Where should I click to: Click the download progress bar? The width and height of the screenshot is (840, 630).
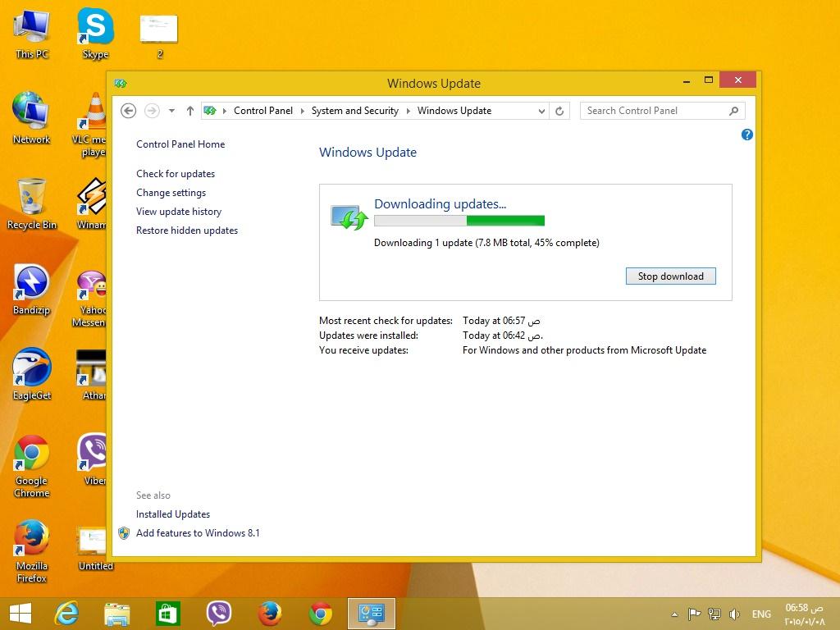(459, 221)
